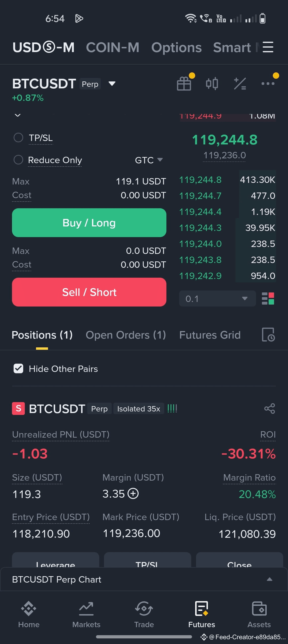Image resolution: width=288 pixels, height=644 pixels.
Task: Open the candlestick chart icon
Action: pos(212,84)
